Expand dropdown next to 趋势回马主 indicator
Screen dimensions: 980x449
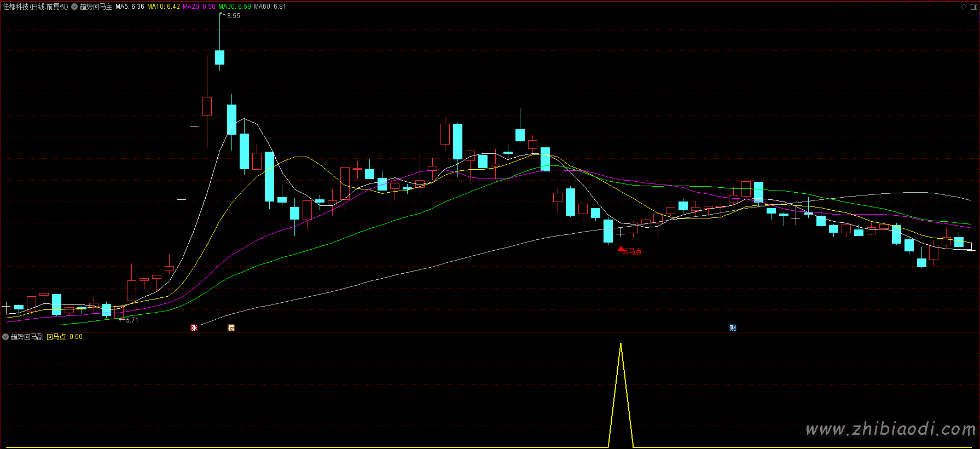click(74, 7)
